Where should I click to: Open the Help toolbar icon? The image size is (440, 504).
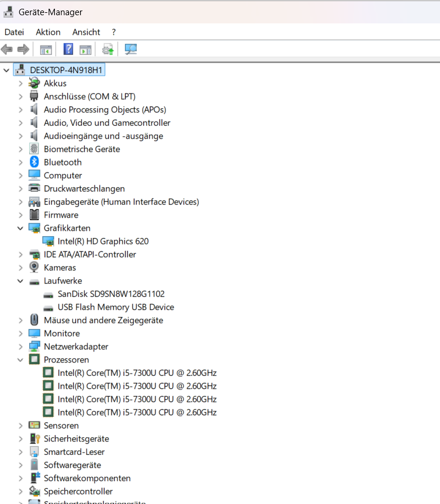68,49
